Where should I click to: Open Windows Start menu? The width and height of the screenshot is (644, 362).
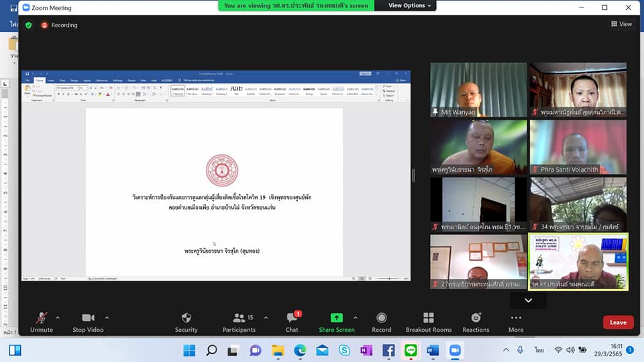pyautogui.click(x=189, y=350)
